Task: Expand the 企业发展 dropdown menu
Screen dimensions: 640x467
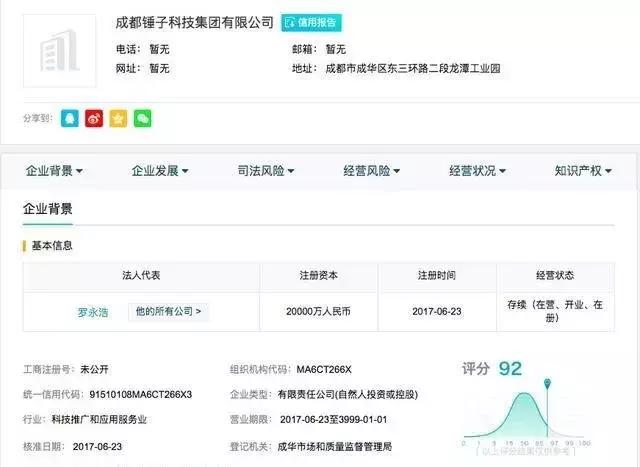Action: 160,171
